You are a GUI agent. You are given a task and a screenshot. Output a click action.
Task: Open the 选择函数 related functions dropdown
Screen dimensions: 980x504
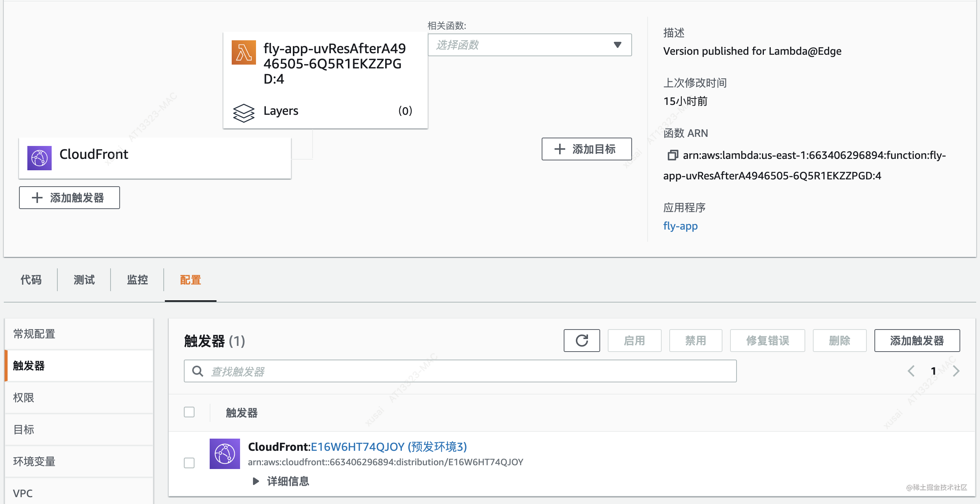[530, 45]
